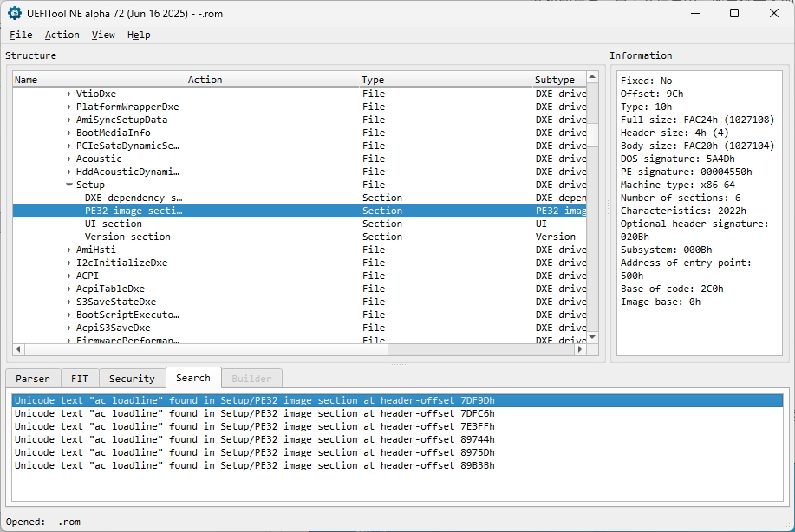Expand the BootMediaInfo tree node
This screenshot has width=795, height=532.
[x=69, y=133]
